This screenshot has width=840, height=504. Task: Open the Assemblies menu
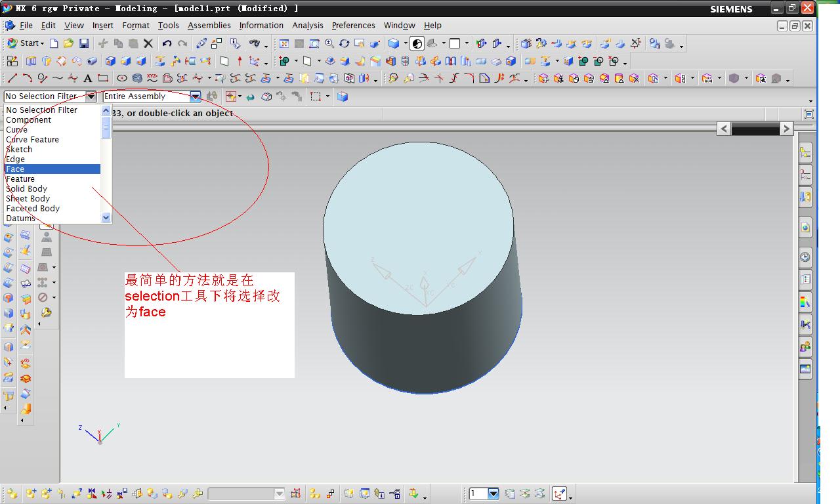[x=209, y=26]
